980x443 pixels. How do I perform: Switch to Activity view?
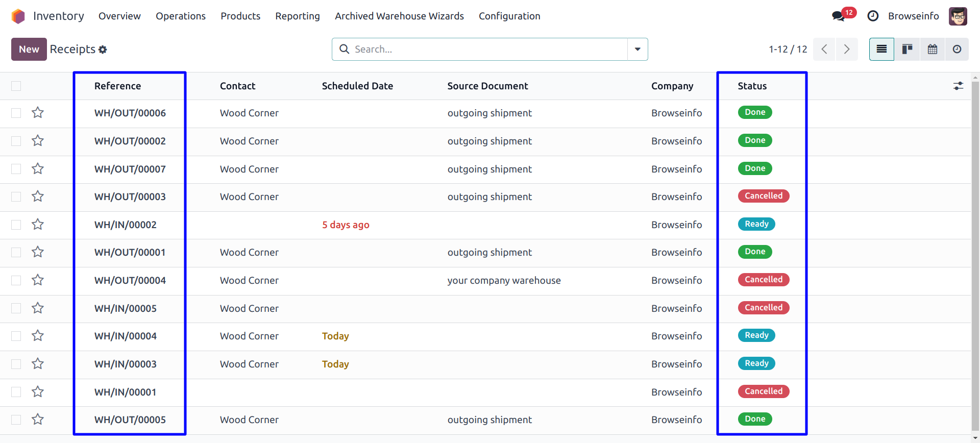click(957, 49)
